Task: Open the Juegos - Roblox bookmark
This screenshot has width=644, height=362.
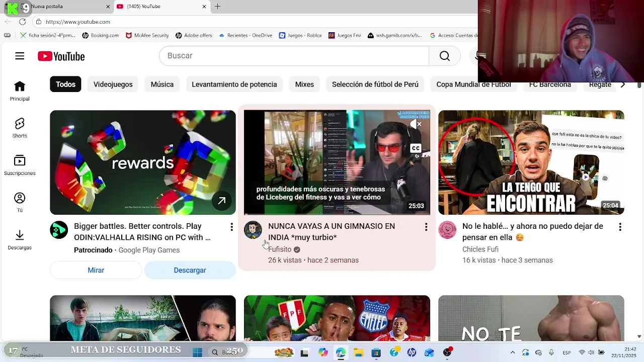Action: click(300, 35)
